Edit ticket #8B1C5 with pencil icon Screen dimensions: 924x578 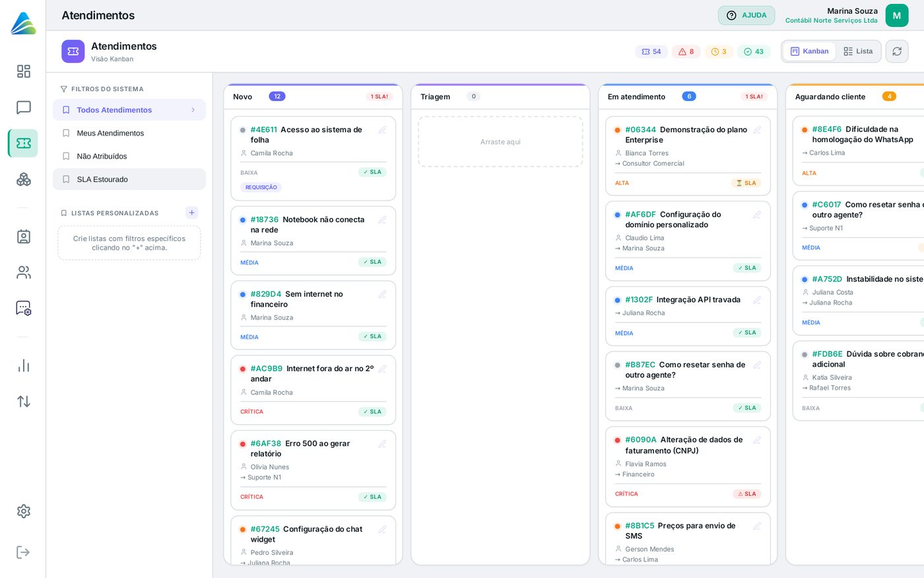[x=757, y=526]
